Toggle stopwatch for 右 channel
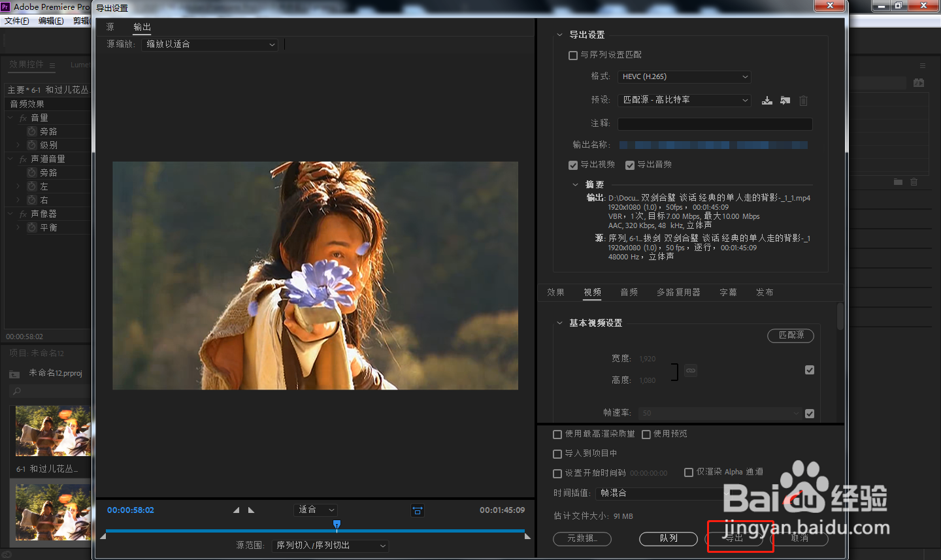941x560 pixels. point(31,200)
